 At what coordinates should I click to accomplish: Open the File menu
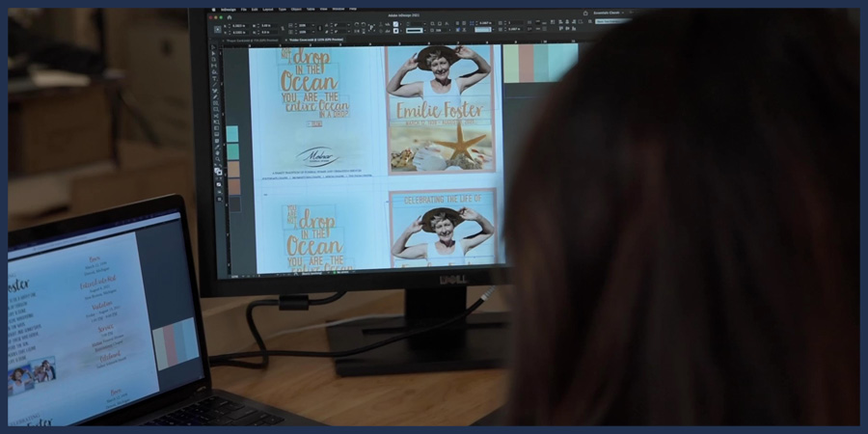point(245,9)
